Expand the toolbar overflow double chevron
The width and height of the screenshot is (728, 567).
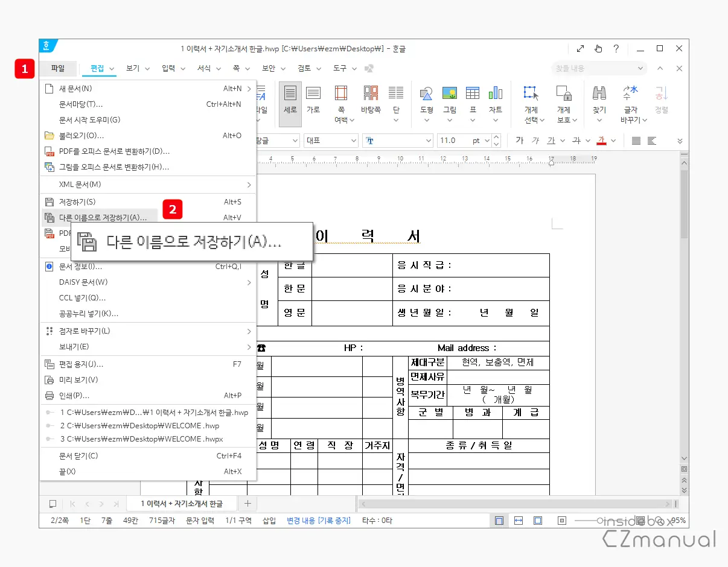pos(680,141)
